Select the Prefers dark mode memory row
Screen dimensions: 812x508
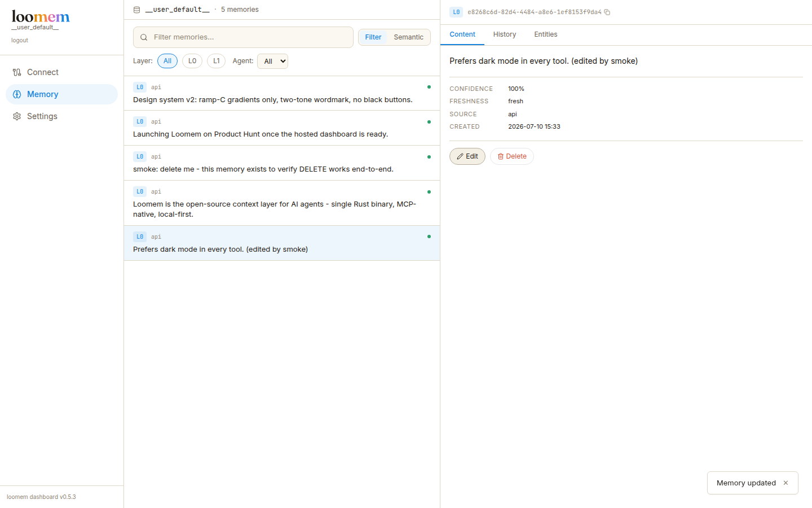coord(282,243)
